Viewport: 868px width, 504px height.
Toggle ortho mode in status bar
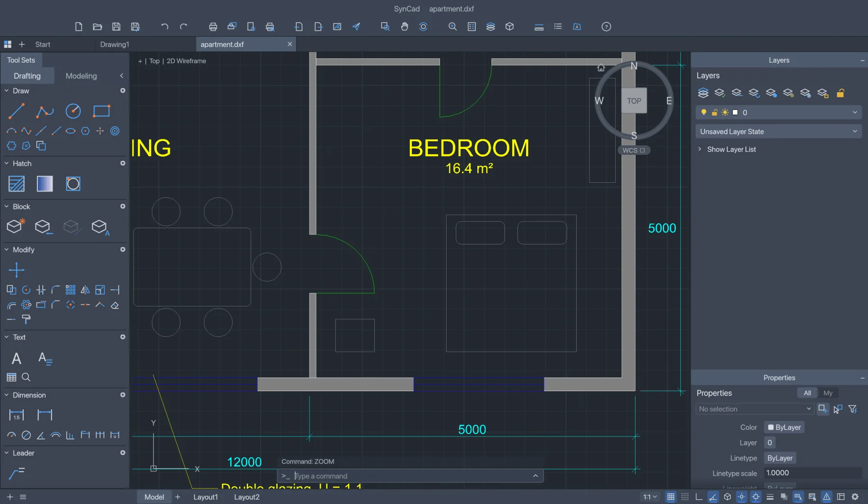[699, 497]
